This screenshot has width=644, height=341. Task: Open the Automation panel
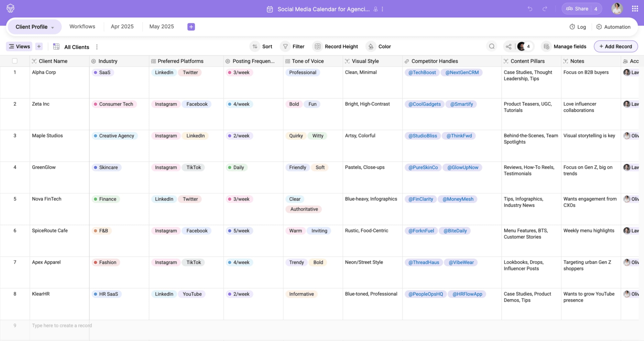[x=613, y=27]
